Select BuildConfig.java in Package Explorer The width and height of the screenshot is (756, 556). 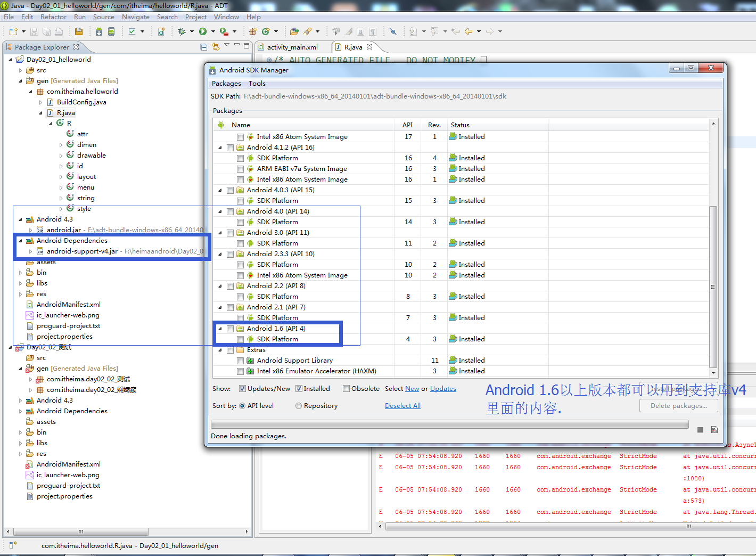coord(81,102)
